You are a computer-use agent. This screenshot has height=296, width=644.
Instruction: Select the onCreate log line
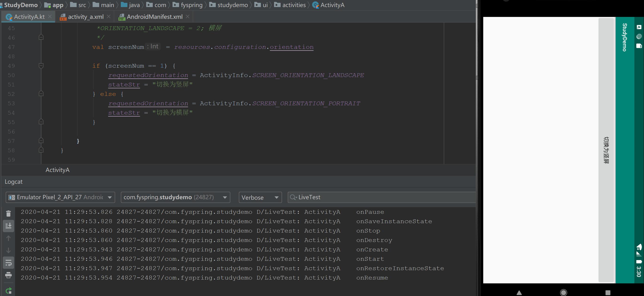pyautogui.click(x=204, y=249)
